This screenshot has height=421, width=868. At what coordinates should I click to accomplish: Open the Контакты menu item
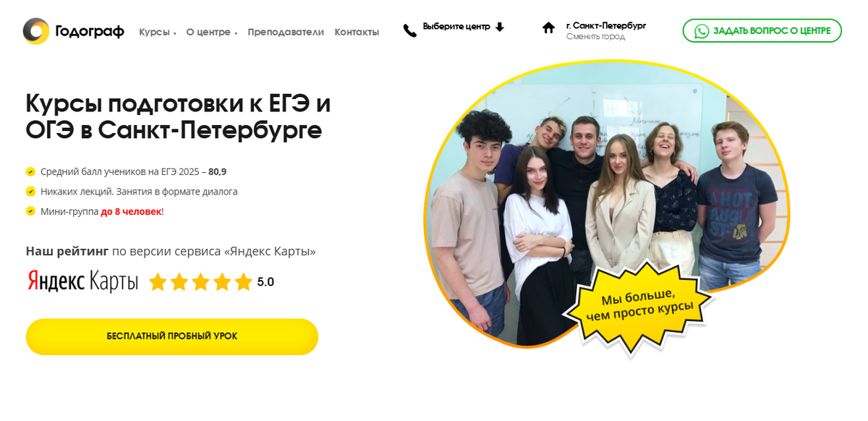(x=357, y=32)
